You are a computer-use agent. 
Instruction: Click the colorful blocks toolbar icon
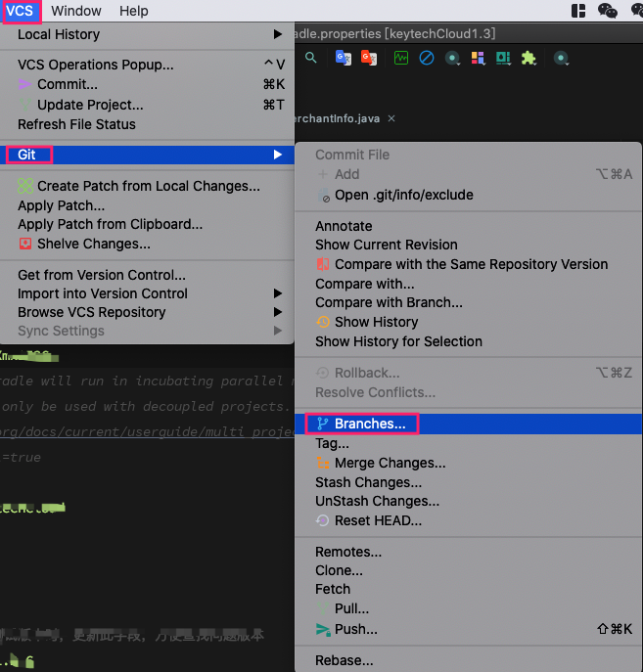[x=478, y=58]
